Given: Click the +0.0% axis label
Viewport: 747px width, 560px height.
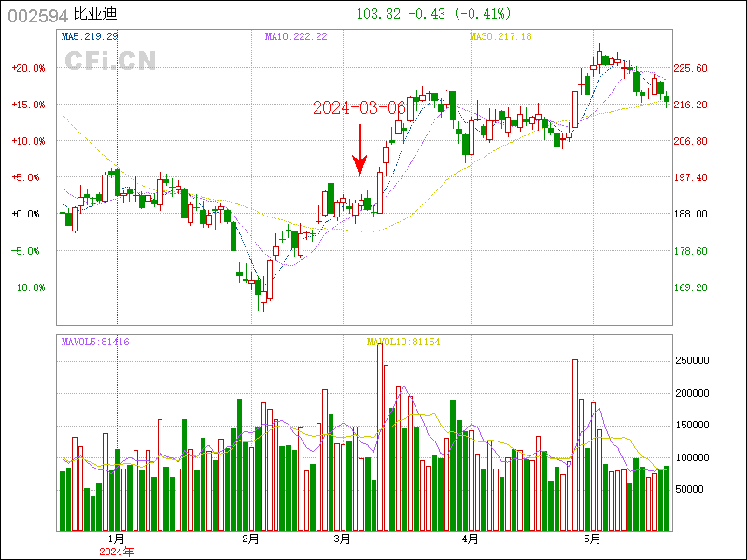Looking at the screenshot, I should [26, 214].
